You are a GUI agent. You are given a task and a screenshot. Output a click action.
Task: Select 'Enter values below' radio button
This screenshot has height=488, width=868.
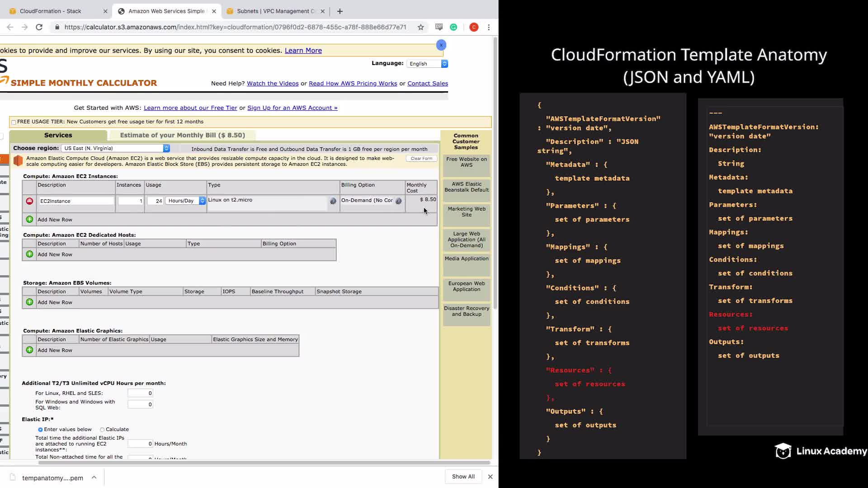[40, 430]
